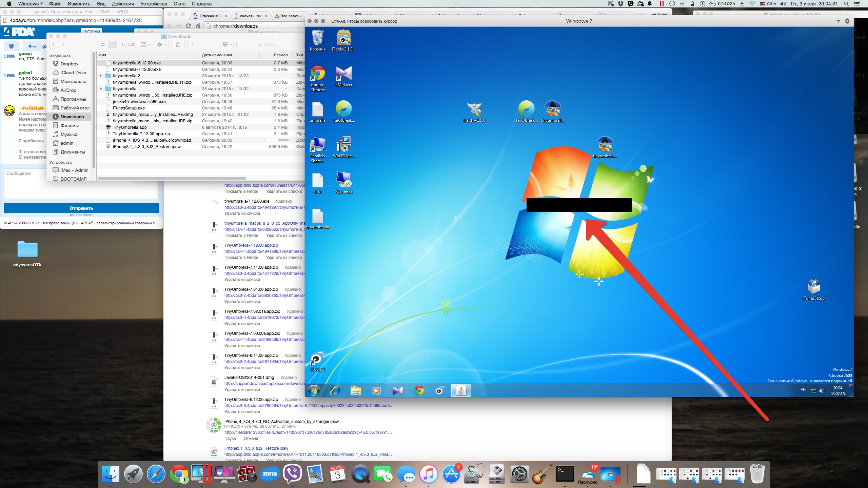Click Downloads folder in sidebar
The height and width of the screenshot is (488, 868).
coord(72,116)
